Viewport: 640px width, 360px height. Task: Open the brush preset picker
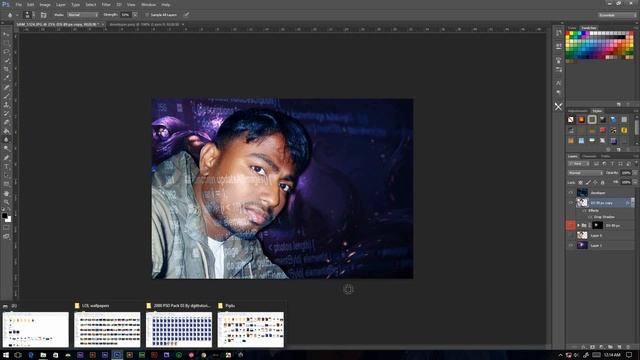tap(28, 15)
